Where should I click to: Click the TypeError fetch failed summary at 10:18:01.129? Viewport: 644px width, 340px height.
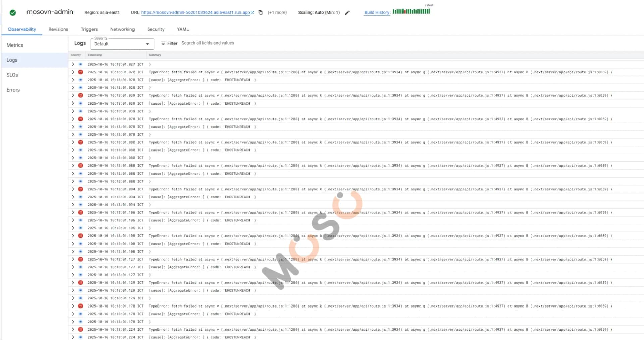tap(381, 283)
